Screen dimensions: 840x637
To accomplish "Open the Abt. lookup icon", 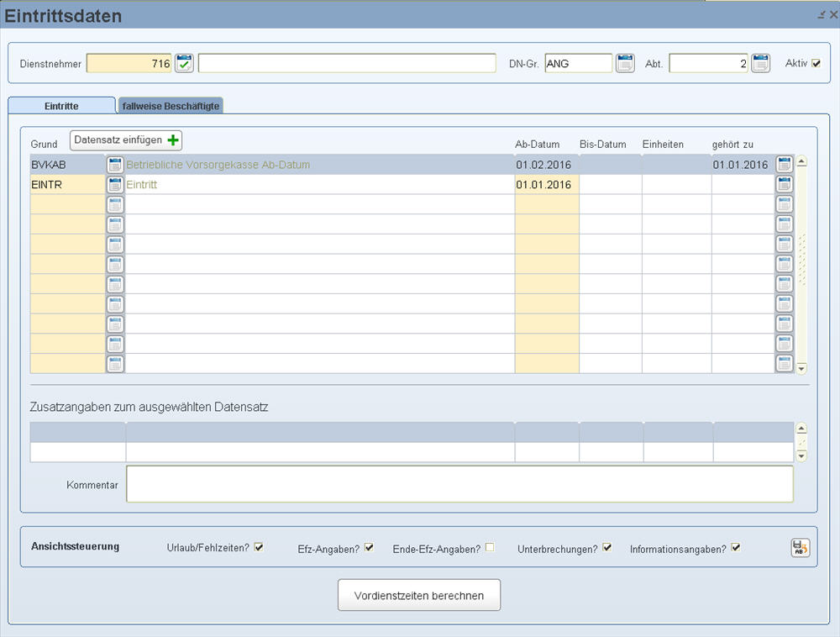I will click(x=760, y=63).
